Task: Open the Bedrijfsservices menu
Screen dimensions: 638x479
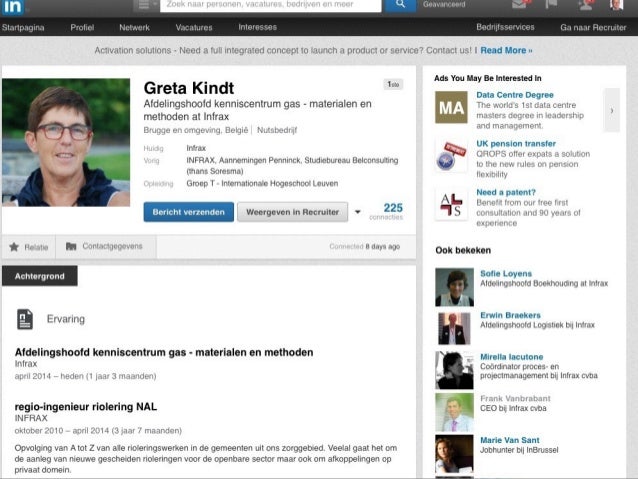Action: tap(505, 27)
